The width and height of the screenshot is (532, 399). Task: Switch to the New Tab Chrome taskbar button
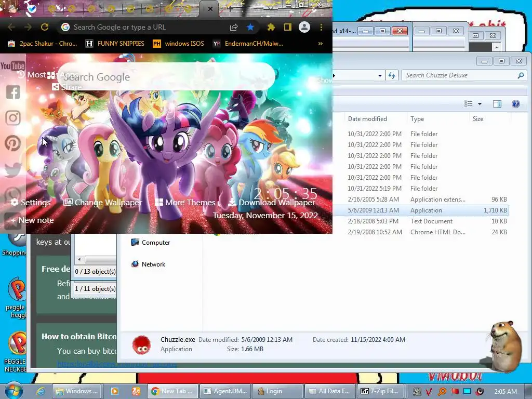(172, 391)
